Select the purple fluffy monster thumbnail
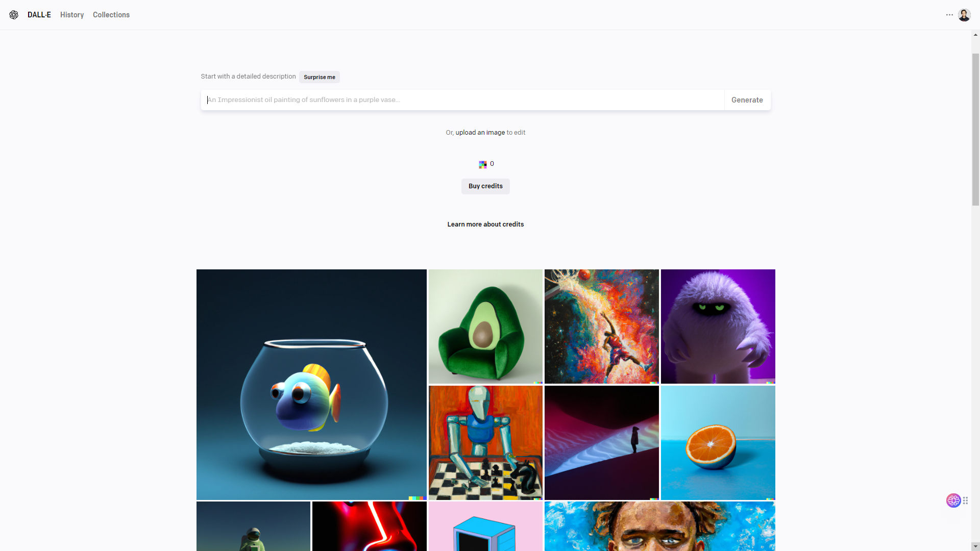The height and width of the screenshot is (551, 980). [x=718, y=327]
